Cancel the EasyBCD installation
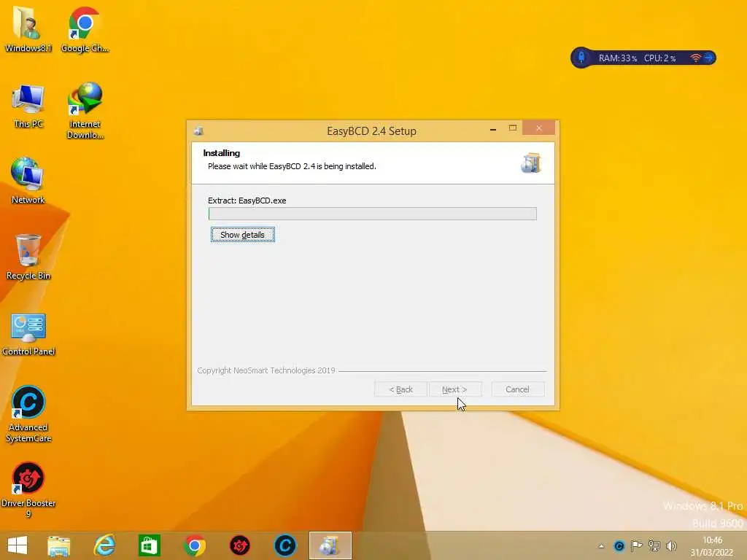 point(517,389)
